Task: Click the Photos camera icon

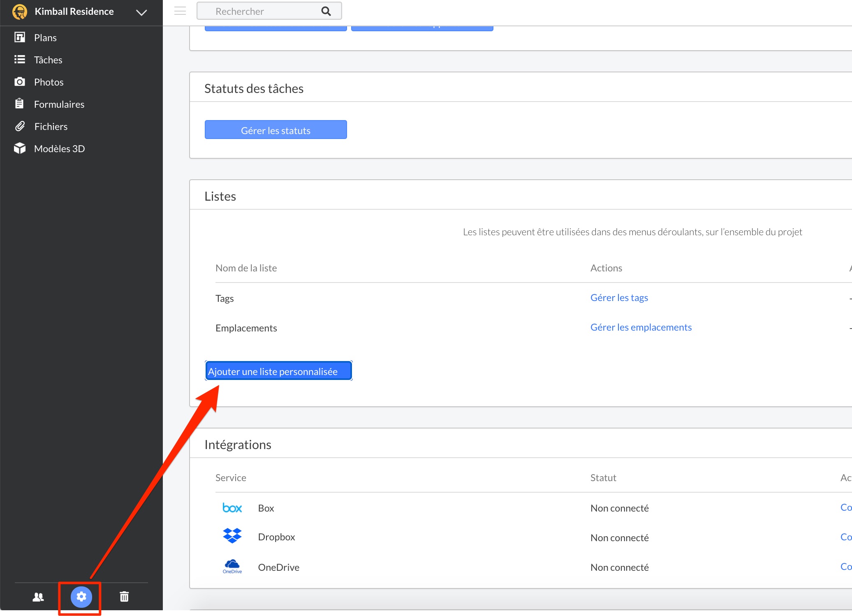Action: (x=19, y=82)
